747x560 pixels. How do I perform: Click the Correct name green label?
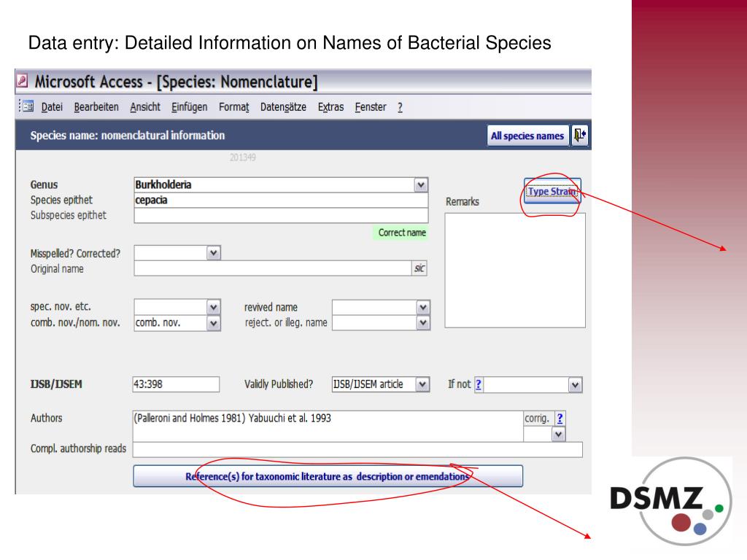click(402, 233)
